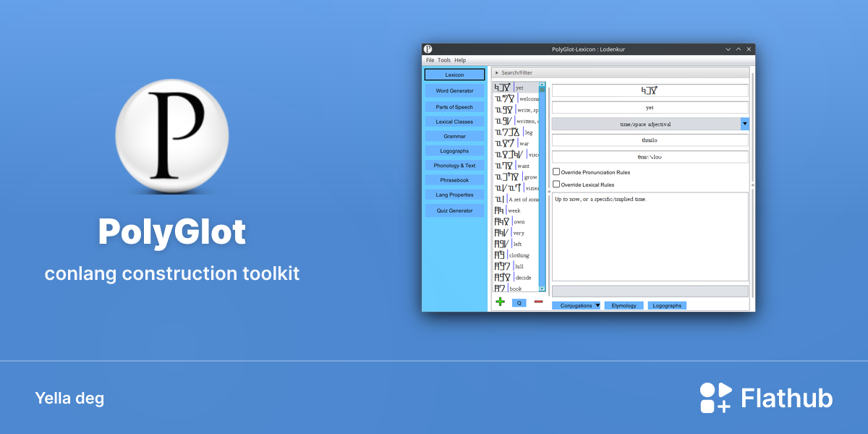Click the Logographs button below the definition

[x=667, y=305]
